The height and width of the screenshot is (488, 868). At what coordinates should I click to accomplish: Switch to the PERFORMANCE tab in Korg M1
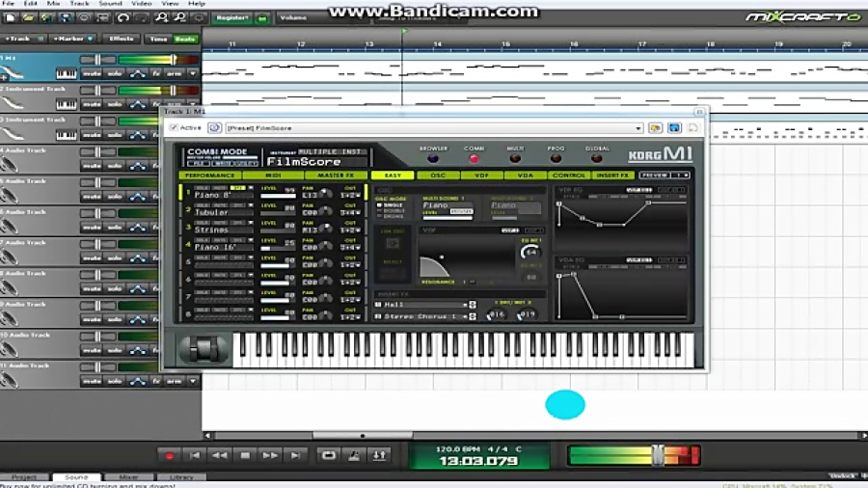pos(210,176)
